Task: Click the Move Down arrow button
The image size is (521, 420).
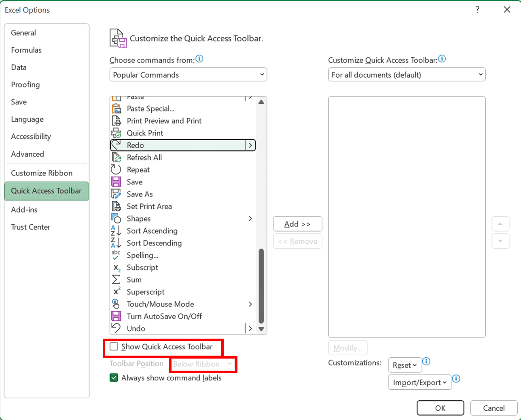Action: pos(500,241)
